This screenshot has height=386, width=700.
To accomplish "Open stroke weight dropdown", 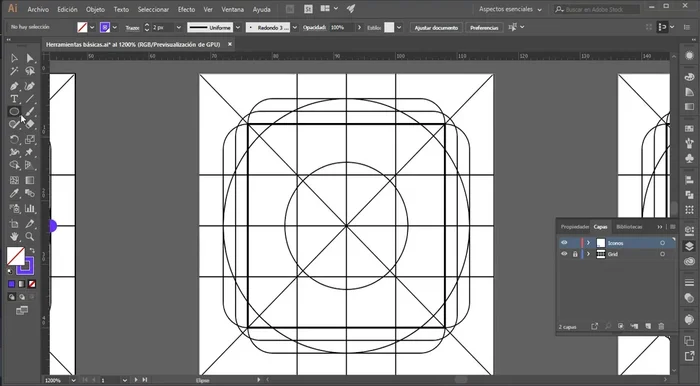I will click(x=179, y=27).
